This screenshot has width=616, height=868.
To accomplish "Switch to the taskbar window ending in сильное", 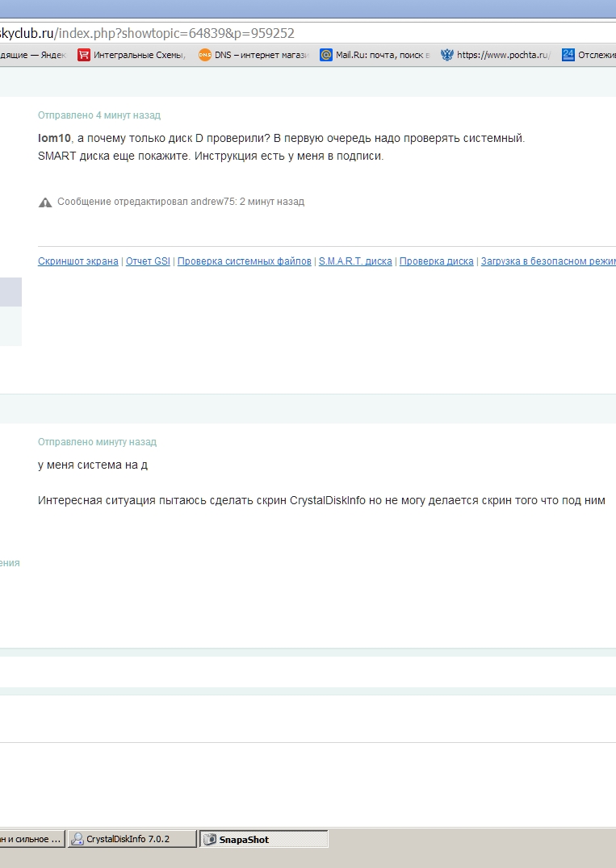I will 32,839.
